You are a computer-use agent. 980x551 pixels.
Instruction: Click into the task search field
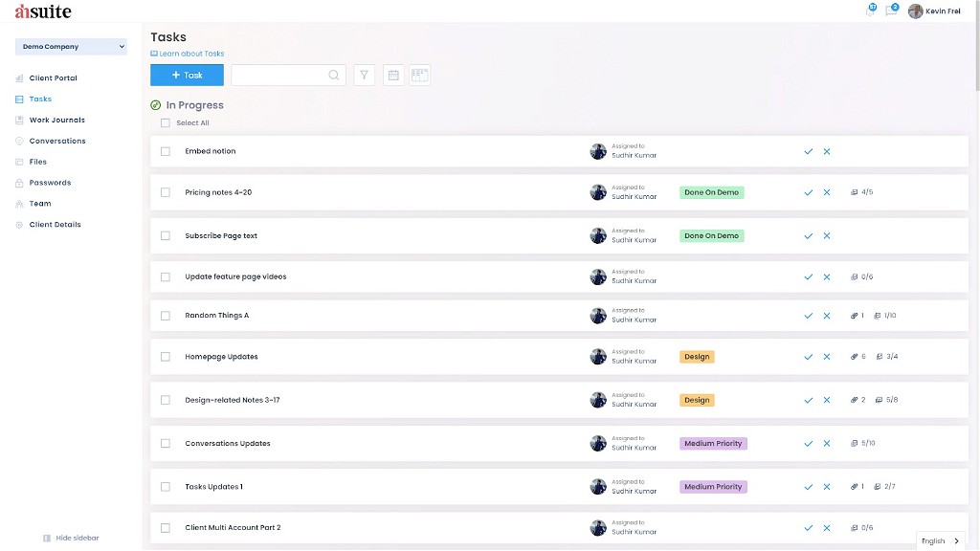pyautogui.click(x=282, y=74)
